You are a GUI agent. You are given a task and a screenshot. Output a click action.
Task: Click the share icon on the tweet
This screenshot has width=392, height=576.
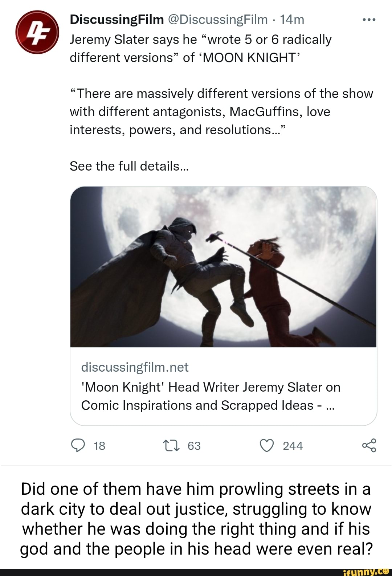(x=369, y=445)
